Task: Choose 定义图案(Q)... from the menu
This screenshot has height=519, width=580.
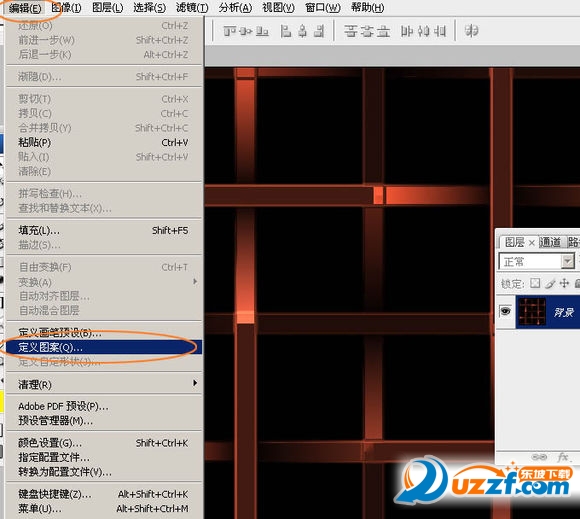Action: pos(104,347)
